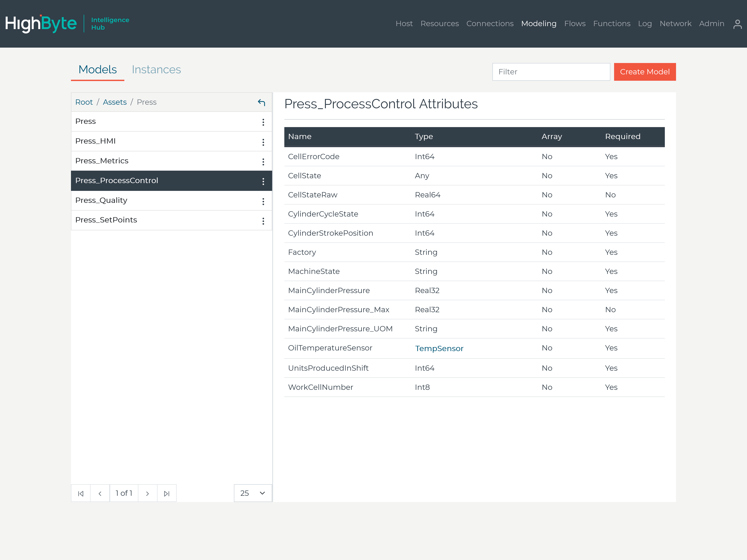Open the Flows menu item

point(575,24)
